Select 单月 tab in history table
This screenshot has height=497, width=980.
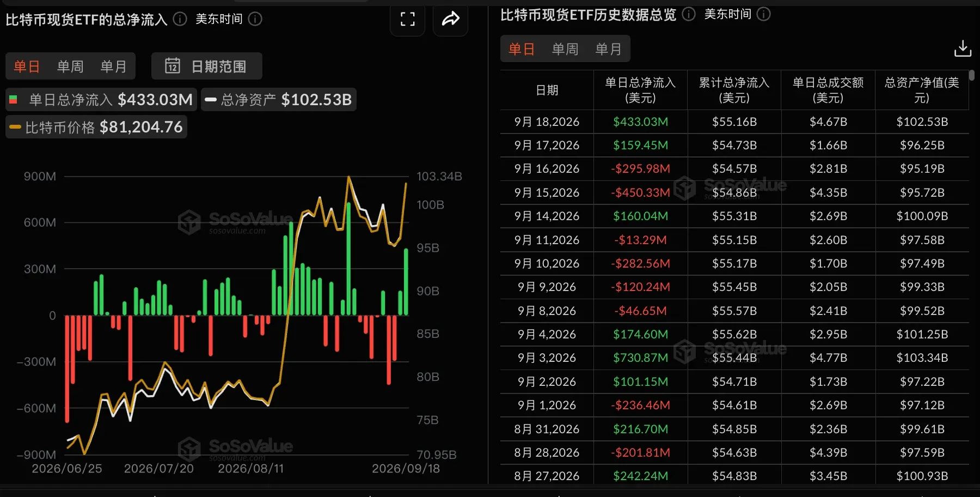(608, 49)
